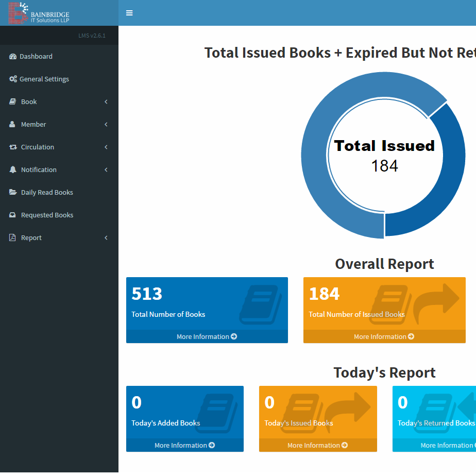Expand the Report submenu chevron
This screenshot has width=476, height=476.
106,237
